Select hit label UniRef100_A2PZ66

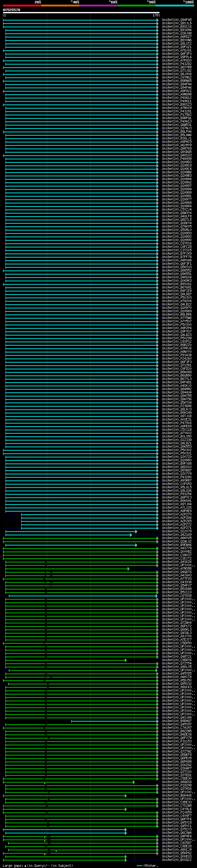[x=177, y=518]
